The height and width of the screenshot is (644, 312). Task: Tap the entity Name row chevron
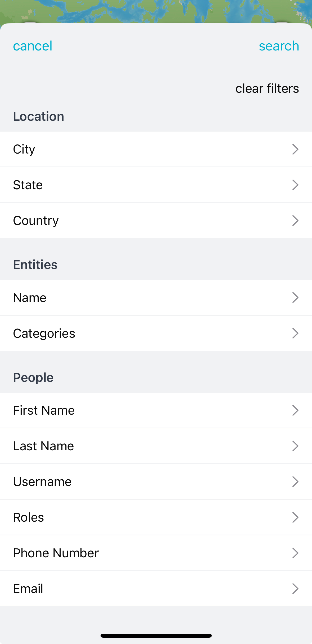(295, 298)
